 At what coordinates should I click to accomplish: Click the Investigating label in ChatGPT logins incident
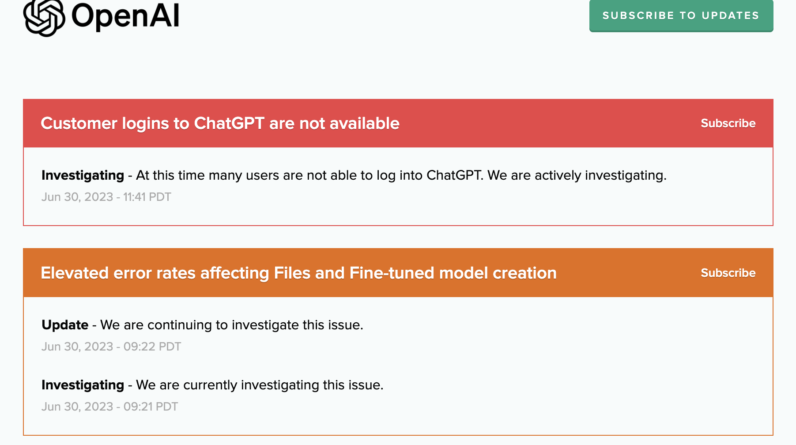click(x=82, y=175)
